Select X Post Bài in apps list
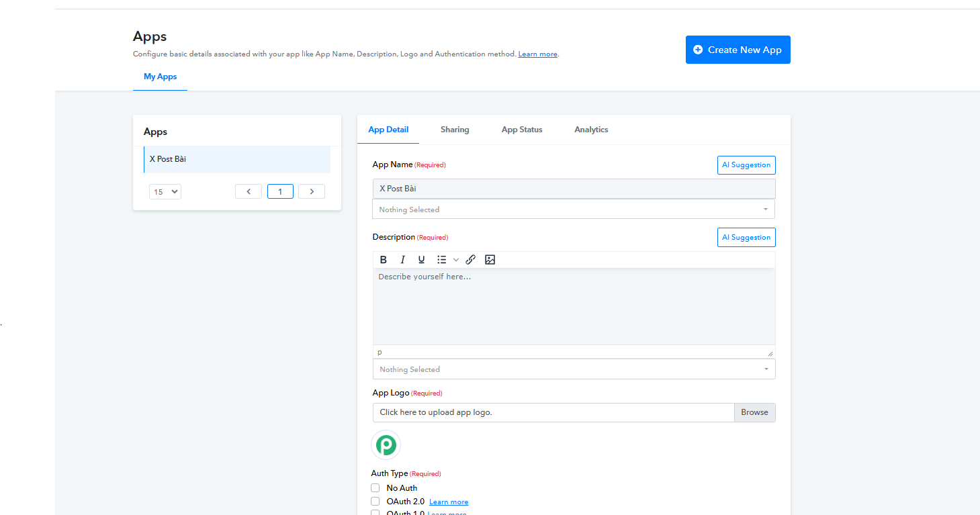980x515 pixels. [237, 159]
